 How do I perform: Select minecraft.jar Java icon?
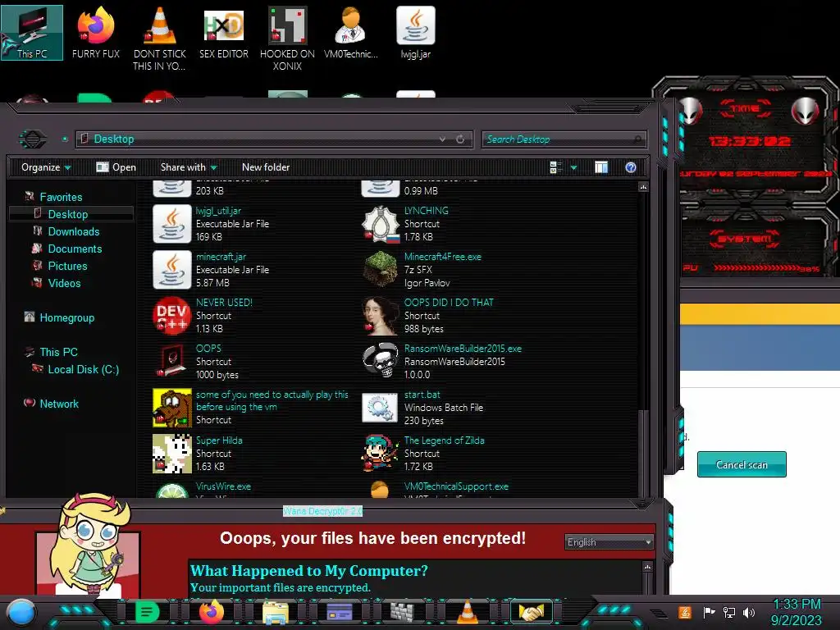(172, 270)
